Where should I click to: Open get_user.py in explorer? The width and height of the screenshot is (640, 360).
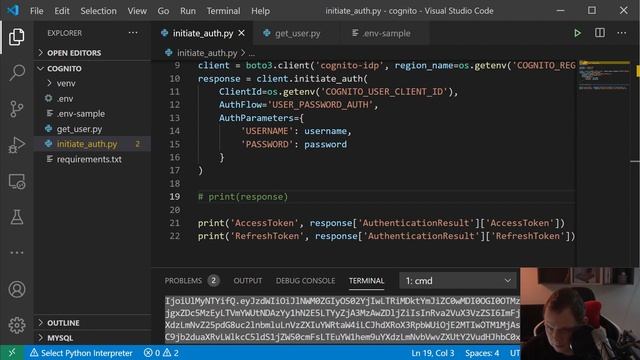[92, 129]
